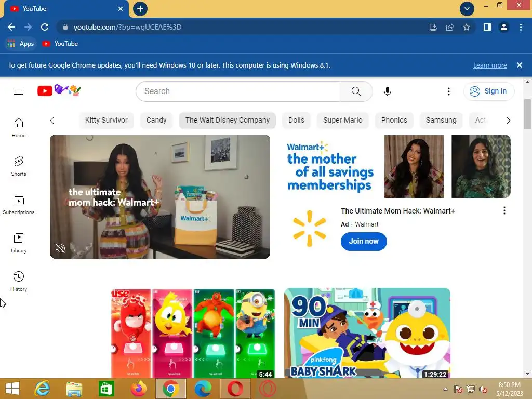Click the scrollbar down arrow

point(527,374)
